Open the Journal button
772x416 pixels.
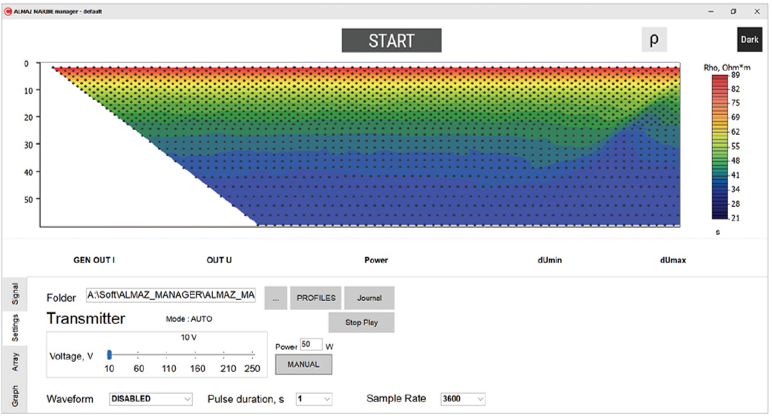click(369, 297)
